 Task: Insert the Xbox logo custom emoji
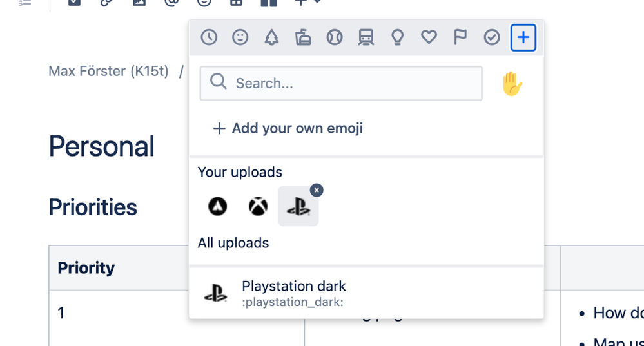pyautogui.click(x=258, y=206)
